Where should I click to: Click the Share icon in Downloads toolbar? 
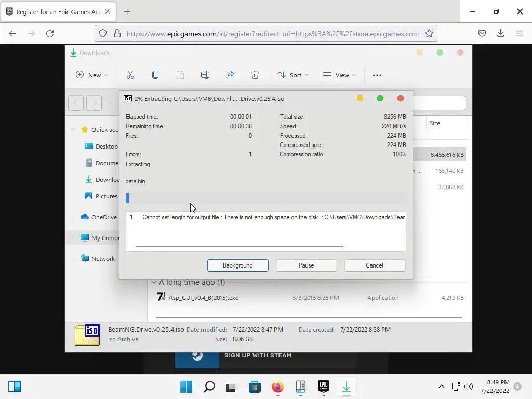[230, 75]
